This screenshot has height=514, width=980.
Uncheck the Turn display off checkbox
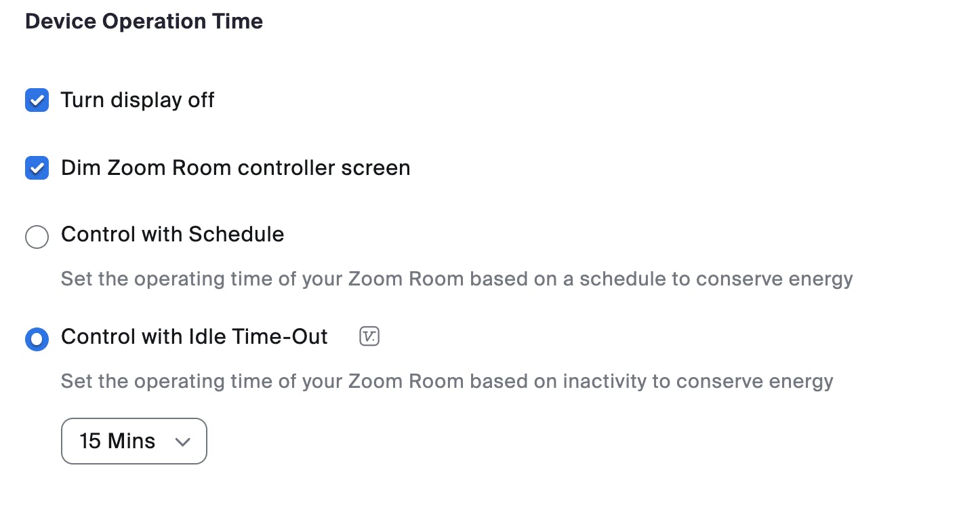(37, 100)
